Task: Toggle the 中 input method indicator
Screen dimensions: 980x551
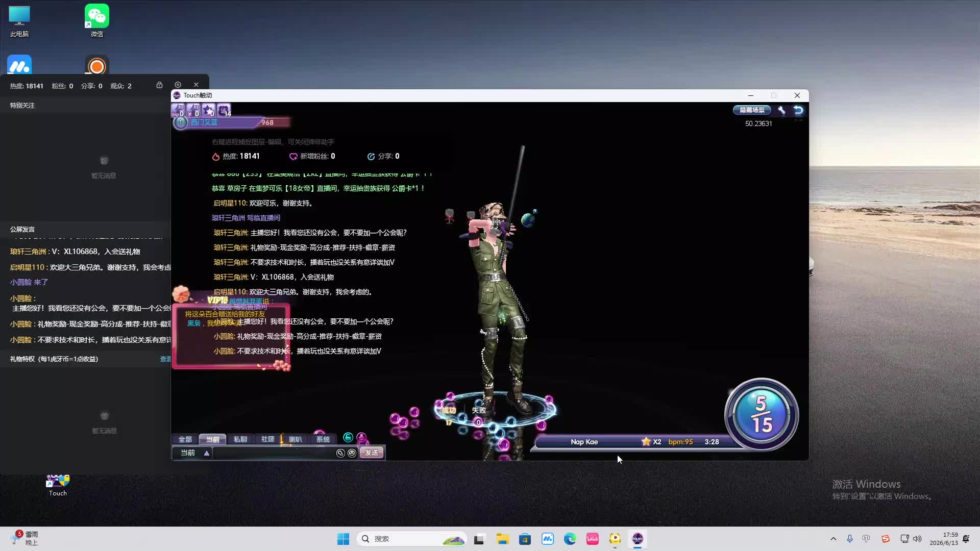Action: [866, 539]
